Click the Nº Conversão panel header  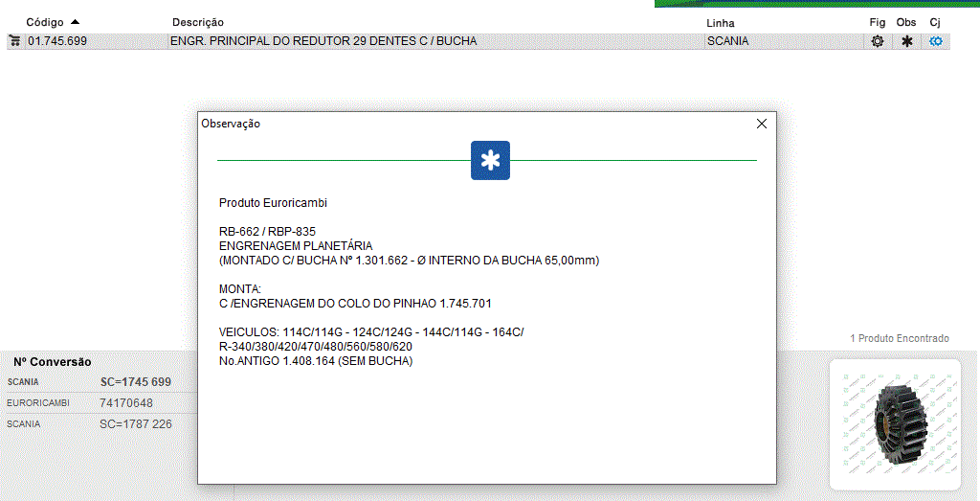tap(53, 362)
